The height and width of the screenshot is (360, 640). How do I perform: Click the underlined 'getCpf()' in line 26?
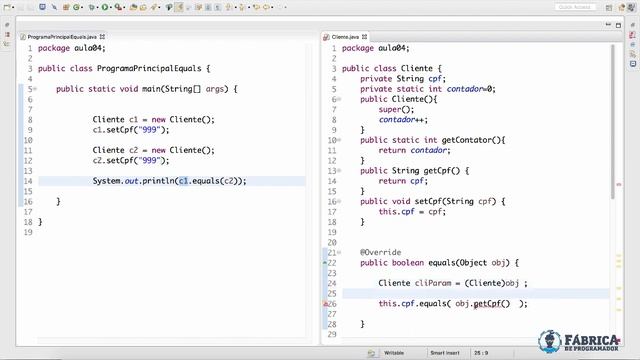(491, 304)
